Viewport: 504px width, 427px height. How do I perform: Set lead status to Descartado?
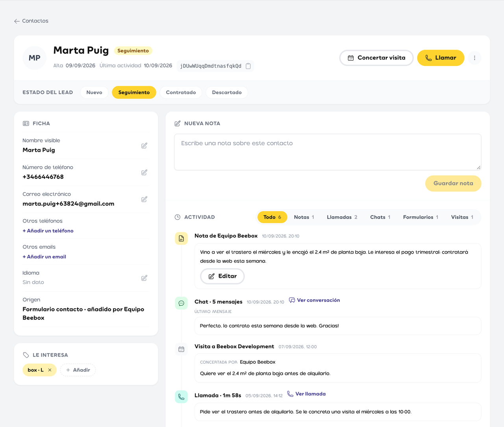[x=227, y=93]
